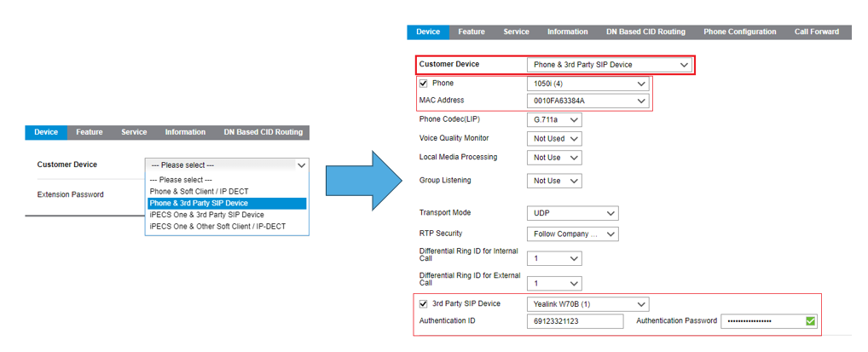Open the Phone Codec(LIP) G.711a dropdown
868x352 pixels.
coord(554,119)
